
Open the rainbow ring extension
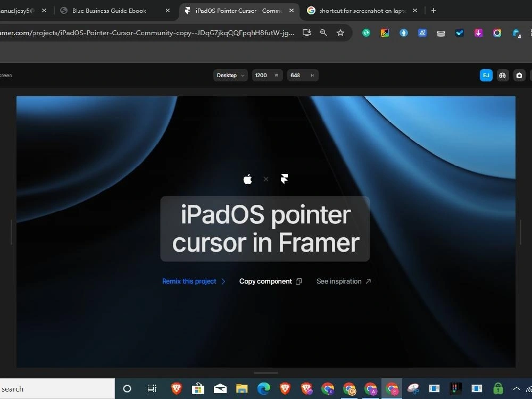(x=497, y=33)
